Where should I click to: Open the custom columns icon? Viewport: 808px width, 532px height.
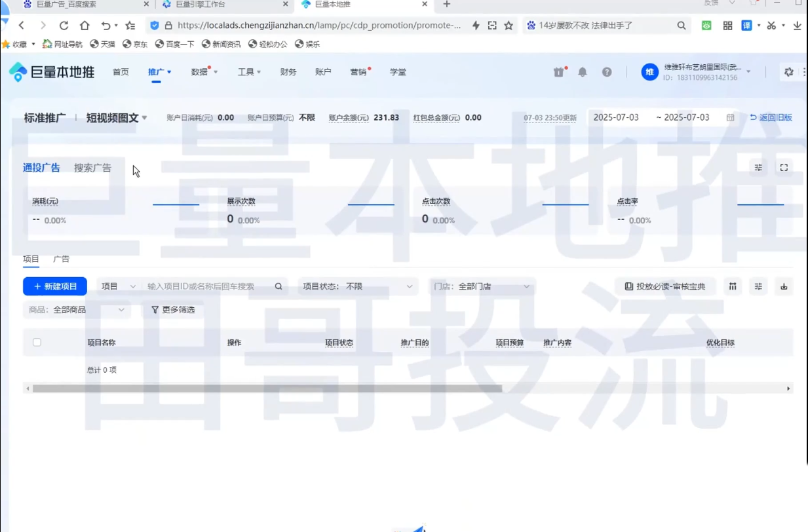click(x=733, y=286)
